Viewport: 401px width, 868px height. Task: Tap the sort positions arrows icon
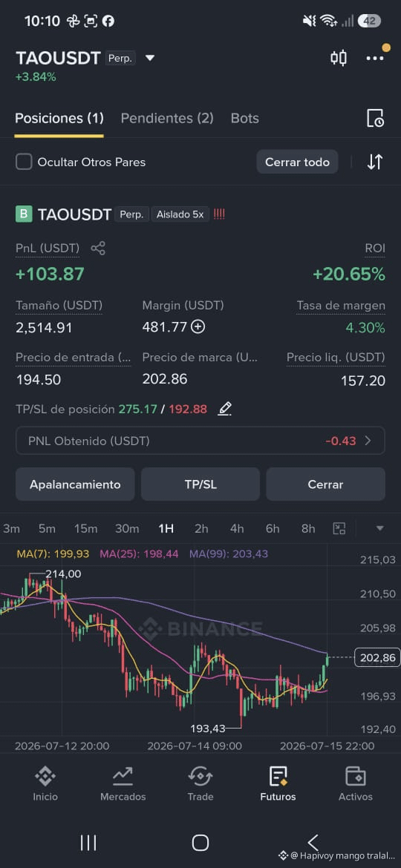click(x=375, y=162)
